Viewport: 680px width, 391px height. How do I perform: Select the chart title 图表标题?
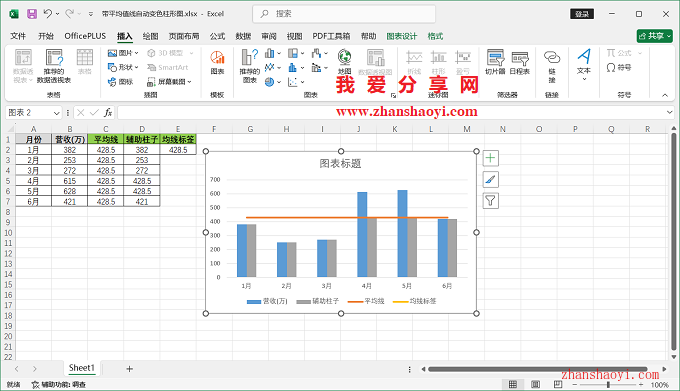pos(340,163)
